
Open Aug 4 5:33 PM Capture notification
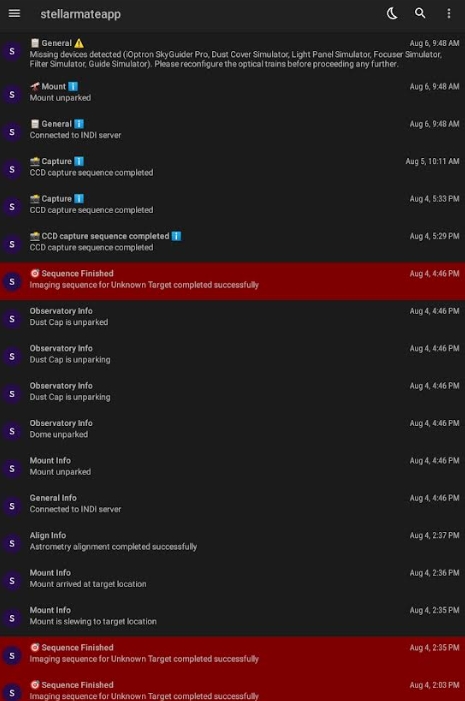(x=232, y=206)
